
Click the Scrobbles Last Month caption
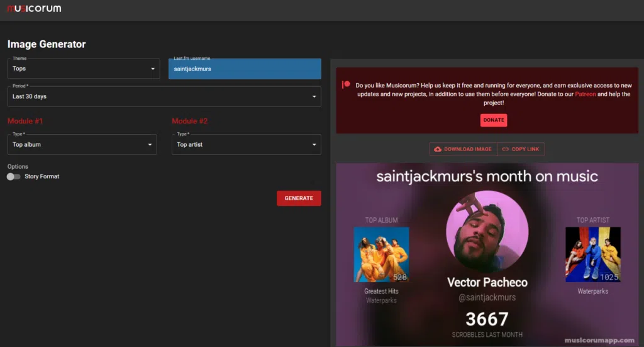(x=487, y=334)
